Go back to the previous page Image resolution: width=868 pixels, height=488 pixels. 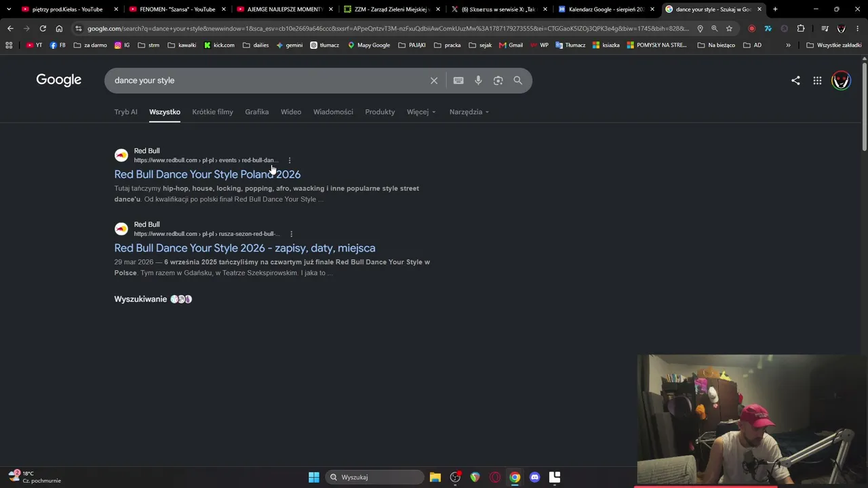pos(10,28)
